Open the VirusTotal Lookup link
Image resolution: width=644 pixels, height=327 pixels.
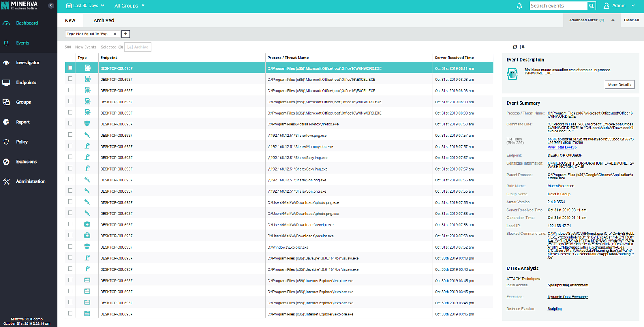(562, 148)
